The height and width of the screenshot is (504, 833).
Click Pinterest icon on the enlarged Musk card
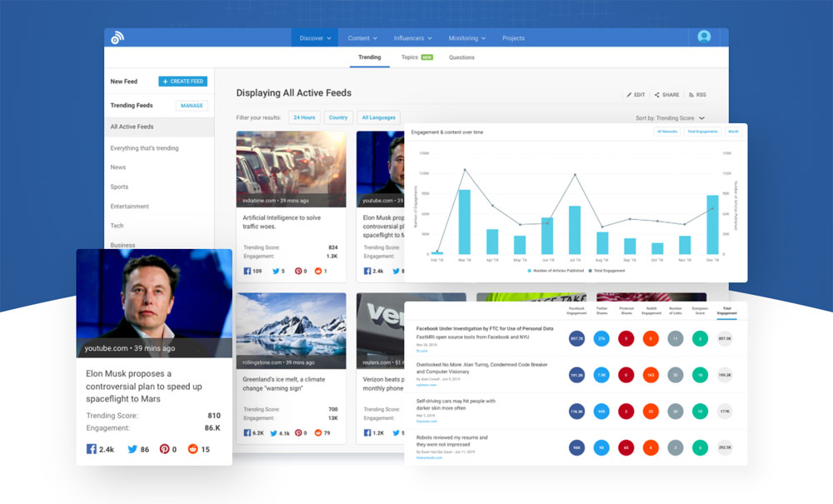(165, 449)
